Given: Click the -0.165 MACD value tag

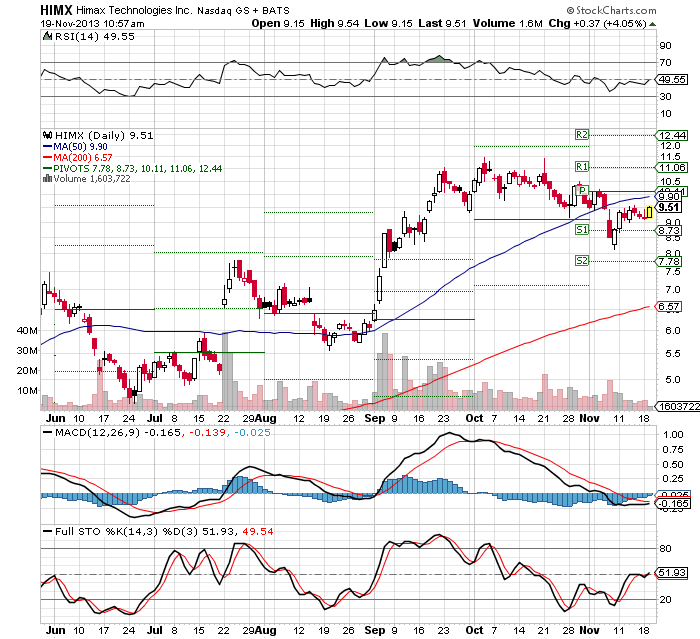Looking at the screenshot, I should (674, 504).
